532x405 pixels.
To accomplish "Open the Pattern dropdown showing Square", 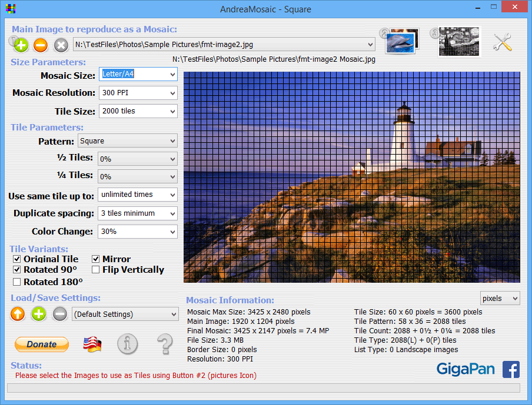I will [127, 141].
